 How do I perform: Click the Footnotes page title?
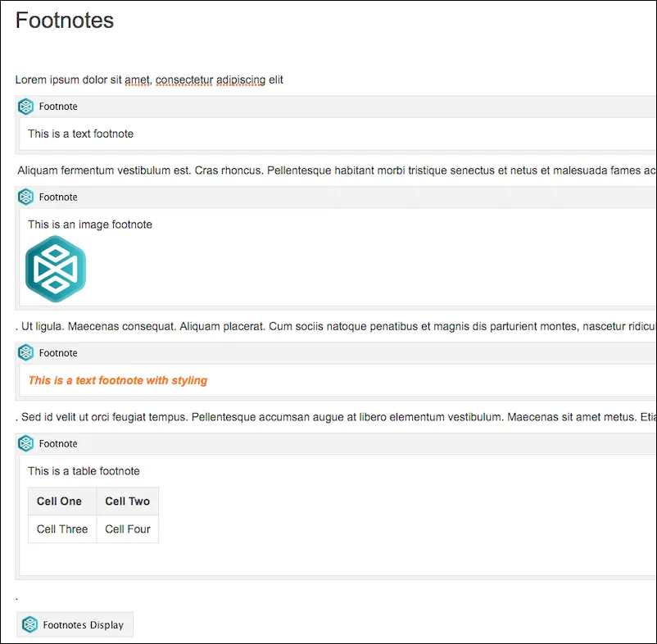tap(65, 20)
